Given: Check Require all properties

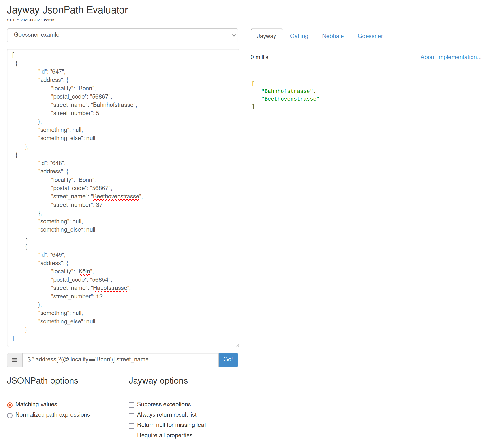Looking at the screenshot, I should [x=132, y=436].
